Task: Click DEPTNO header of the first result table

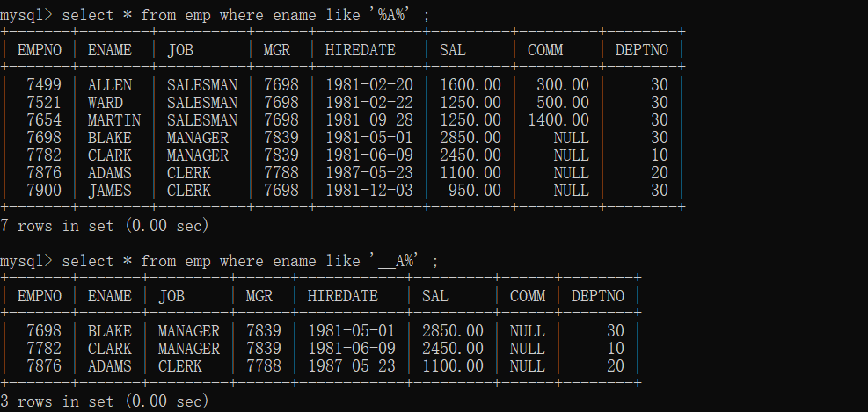Action: [642, 50]
